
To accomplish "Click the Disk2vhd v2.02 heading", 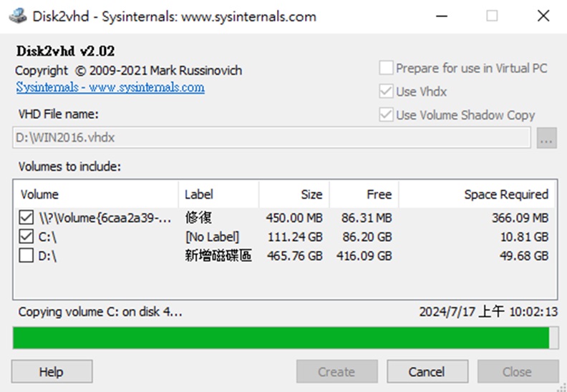I will (65, 51).
